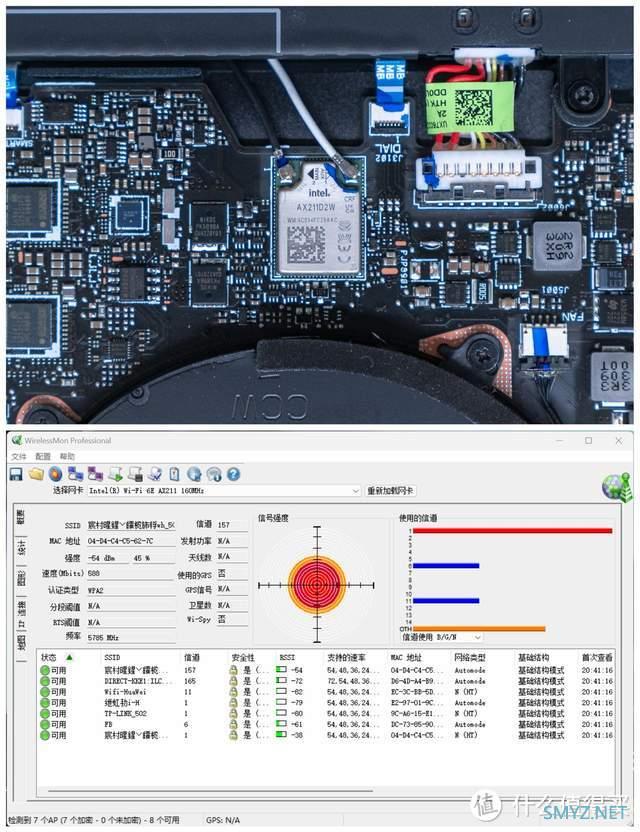640x832 pixels.
Task: Click the blue networked computers toolbar icon
Action: 75,474
